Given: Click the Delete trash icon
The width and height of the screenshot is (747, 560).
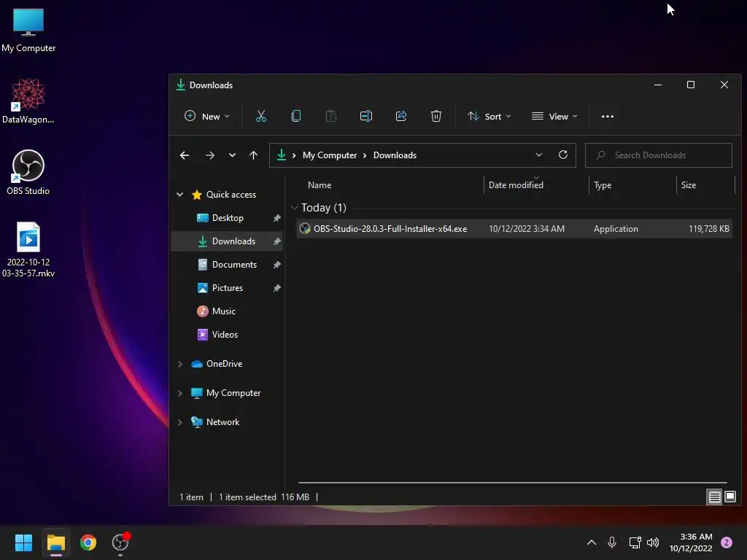Looking at the screenshot, I should tap(436, 116).
